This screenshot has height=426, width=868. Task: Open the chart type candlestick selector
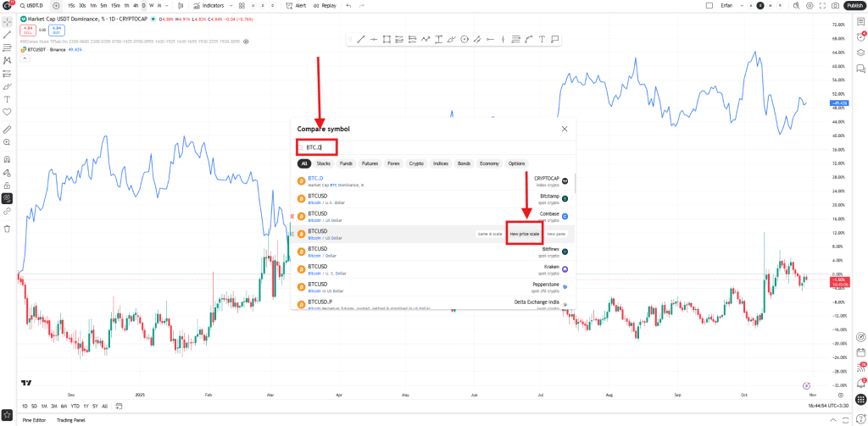click(181, 5)
